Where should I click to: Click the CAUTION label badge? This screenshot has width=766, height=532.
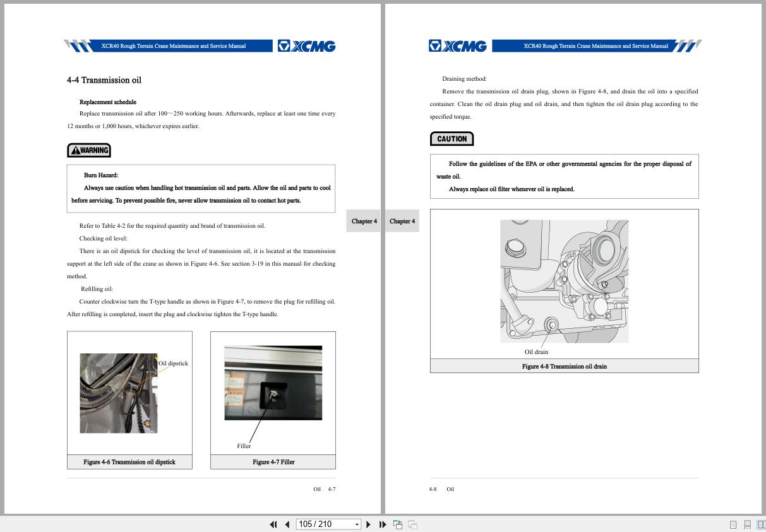(452, 139)
